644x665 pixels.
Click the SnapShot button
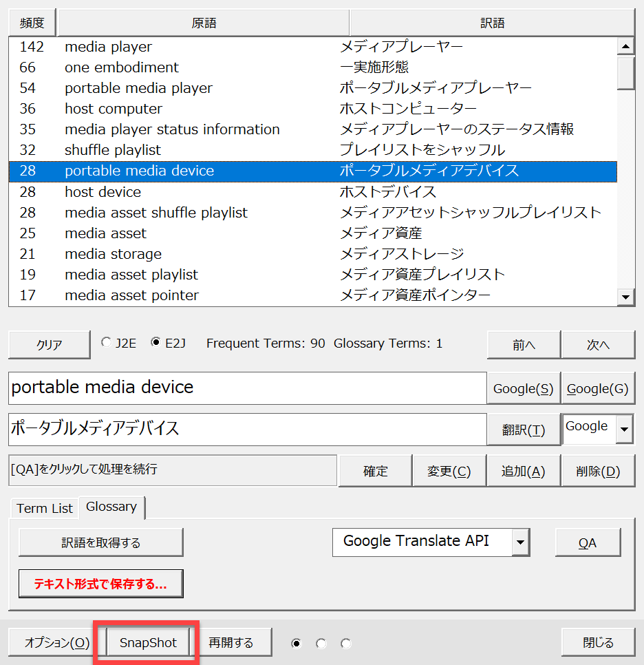click(x=148, y=643)
